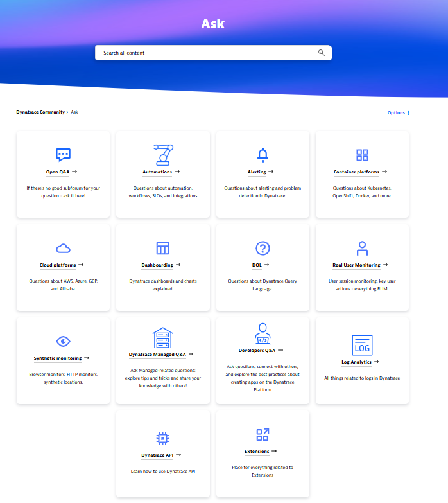
Task: Click the Dynatrace Managed server house icon
Action: pos(163,337)
